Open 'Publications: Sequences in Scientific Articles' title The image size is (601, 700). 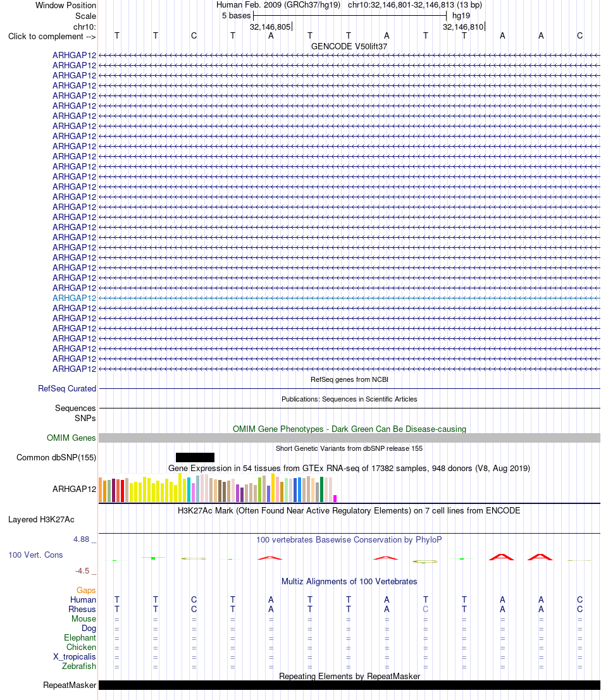349,399
